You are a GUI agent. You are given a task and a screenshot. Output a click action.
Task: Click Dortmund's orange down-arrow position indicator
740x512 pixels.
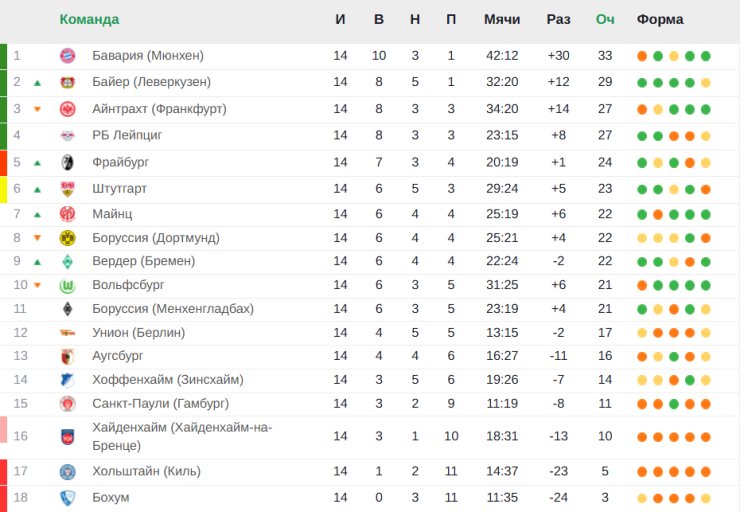[37, 238]
